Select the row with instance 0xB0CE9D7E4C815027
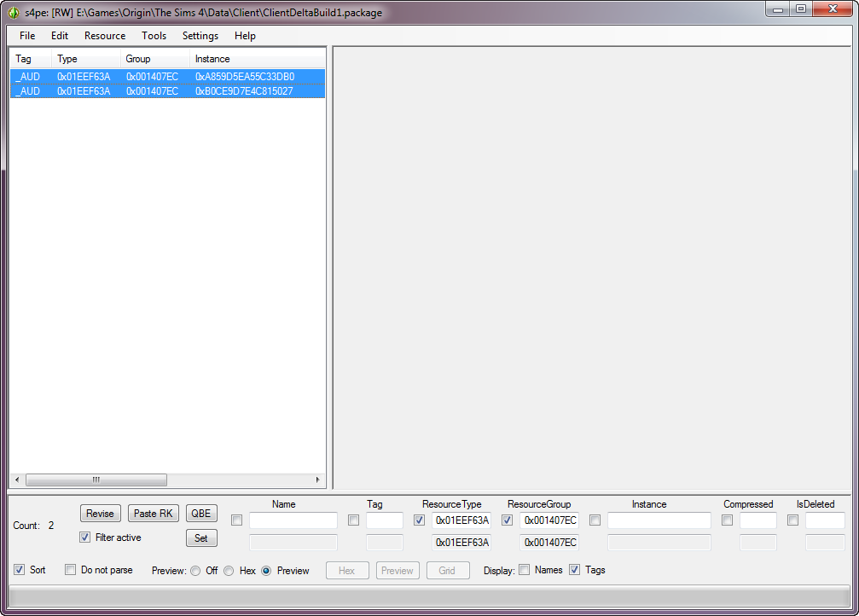 pyautogui.click(x=168, y=91)
